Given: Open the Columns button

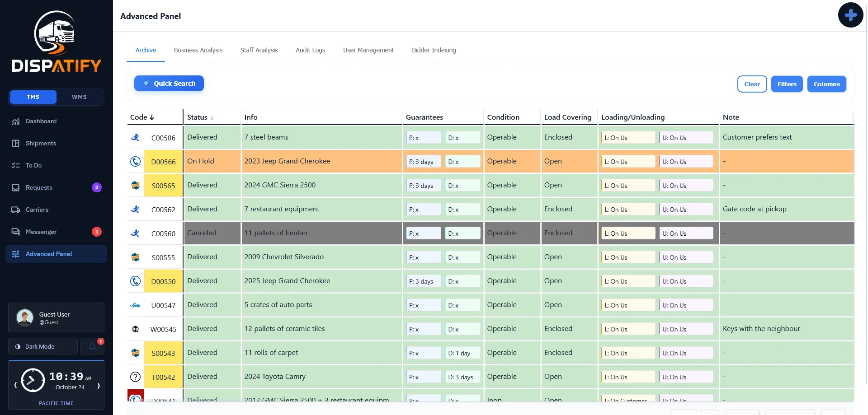Looking at the screenshot, I should click(x=826, y=84).
